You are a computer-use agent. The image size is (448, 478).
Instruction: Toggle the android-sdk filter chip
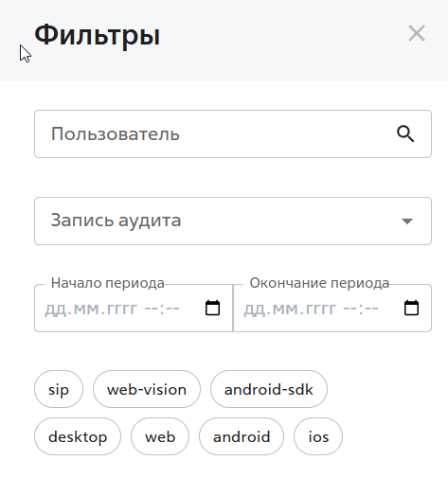[269, 389]
